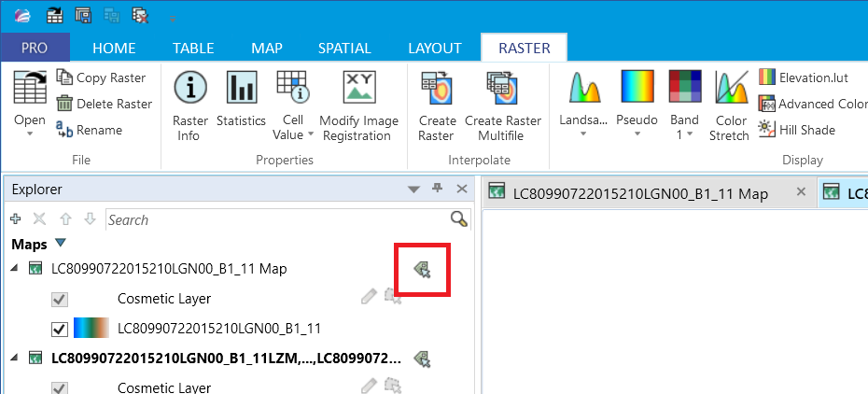The width and height of the screenshot is (868, 394).
Task: Switch to the SPATIAL ribbon tab
Action: (x=344, y=49)
